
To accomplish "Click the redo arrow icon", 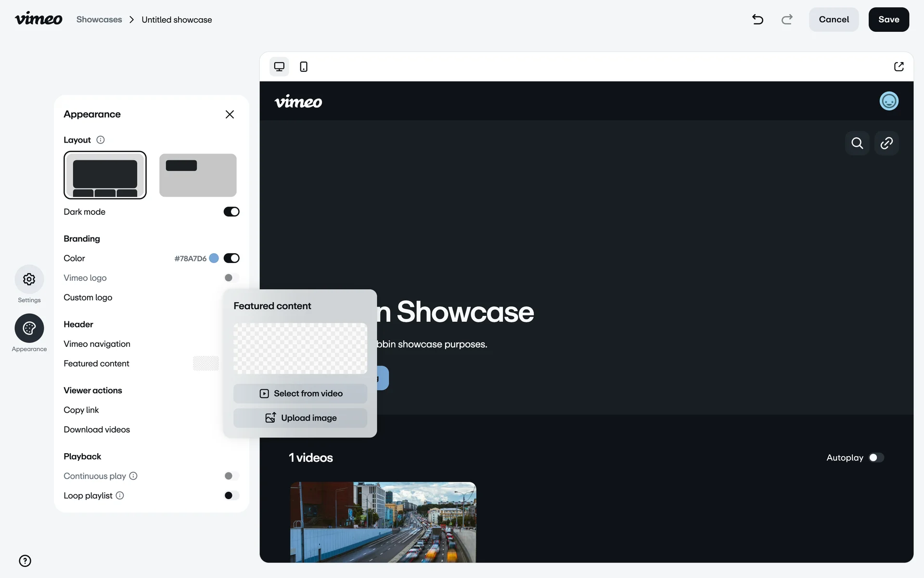I will pos(787,19).
